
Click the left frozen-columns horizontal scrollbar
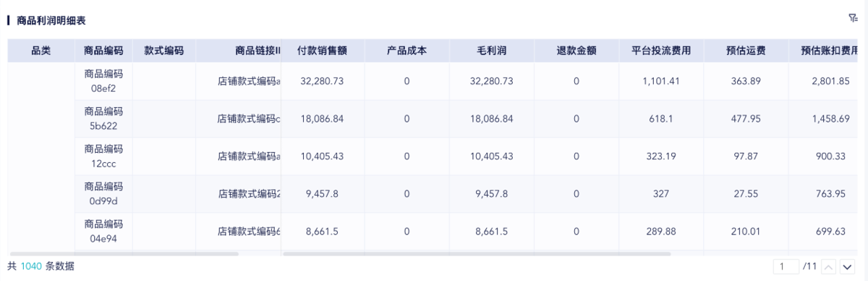click(124, 254)
